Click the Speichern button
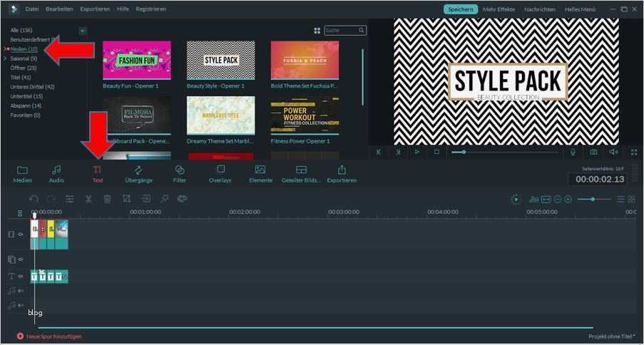This screenshot has height=345, width=644. coord(461,9)
